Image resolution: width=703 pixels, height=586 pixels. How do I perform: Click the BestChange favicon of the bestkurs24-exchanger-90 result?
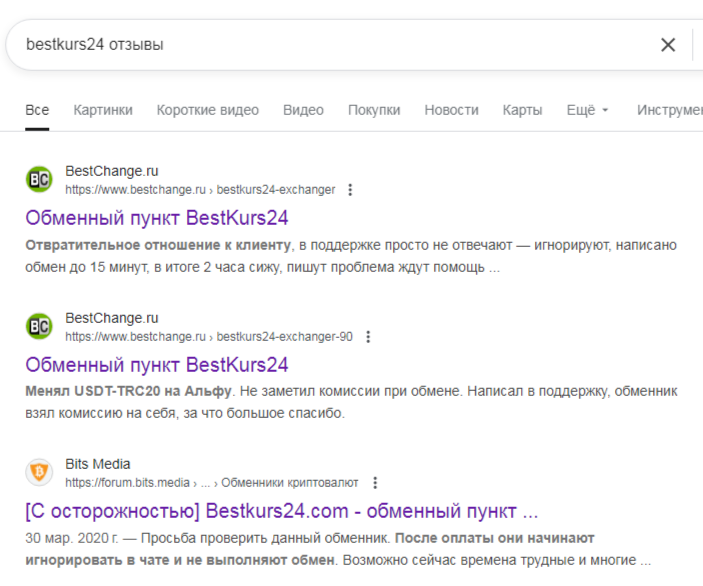pos(39,326)
